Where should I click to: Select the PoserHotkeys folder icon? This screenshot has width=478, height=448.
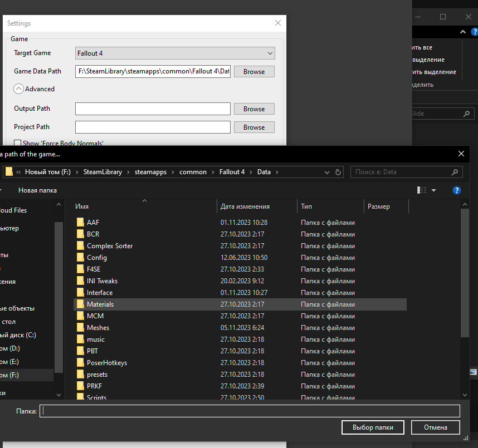click(80, 363)
